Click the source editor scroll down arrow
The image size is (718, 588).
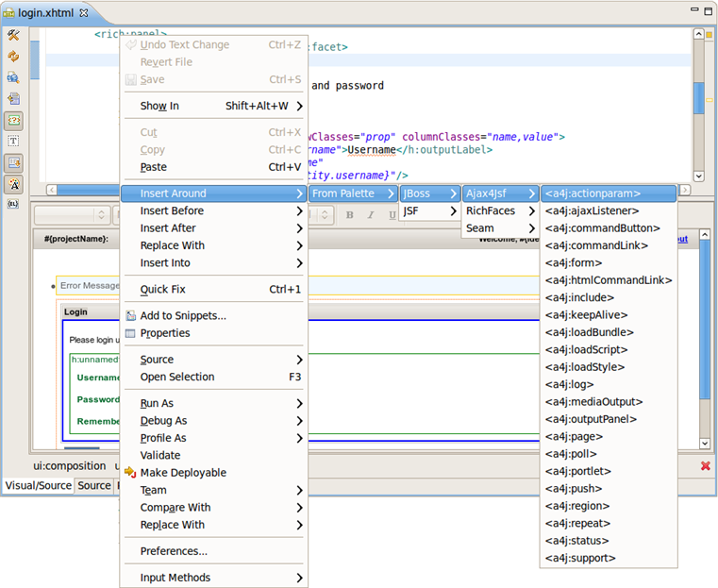(x=699, y=176)
